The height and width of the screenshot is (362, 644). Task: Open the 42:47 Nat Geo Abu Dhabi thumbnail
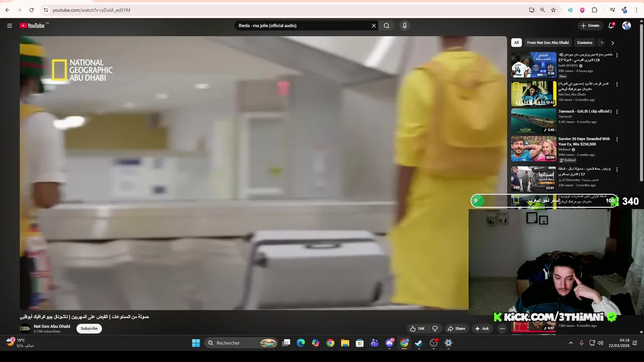[x=534, y=94]
